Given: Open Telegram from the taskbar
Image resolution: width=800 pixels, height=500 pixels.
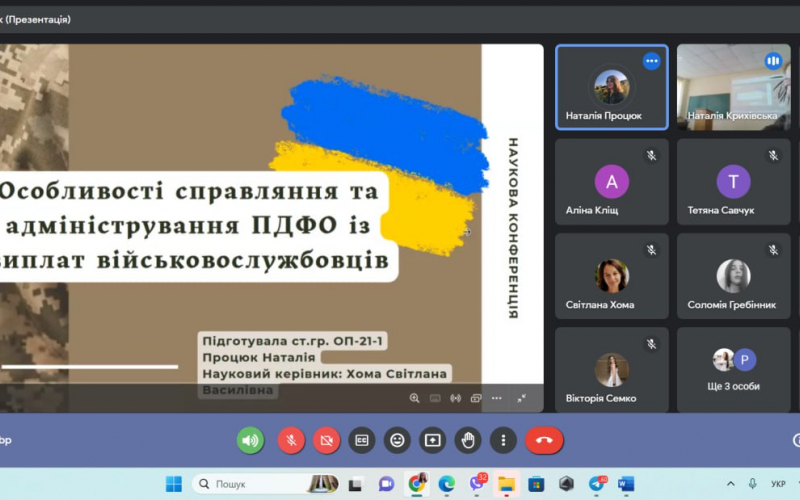Looking at the screenshot, I should tap(597, 484).
